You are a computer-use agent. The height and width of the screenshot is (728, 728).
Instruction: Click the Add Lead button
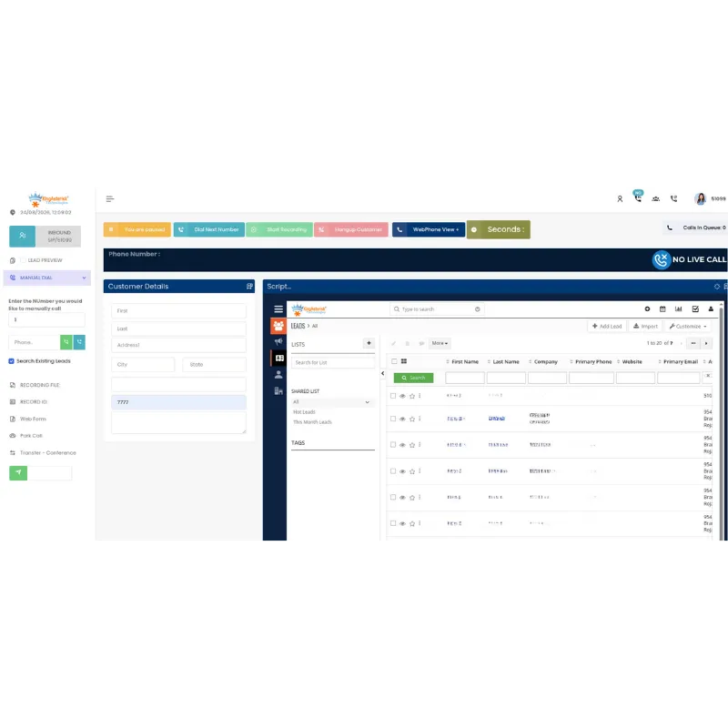click(607, 327)
